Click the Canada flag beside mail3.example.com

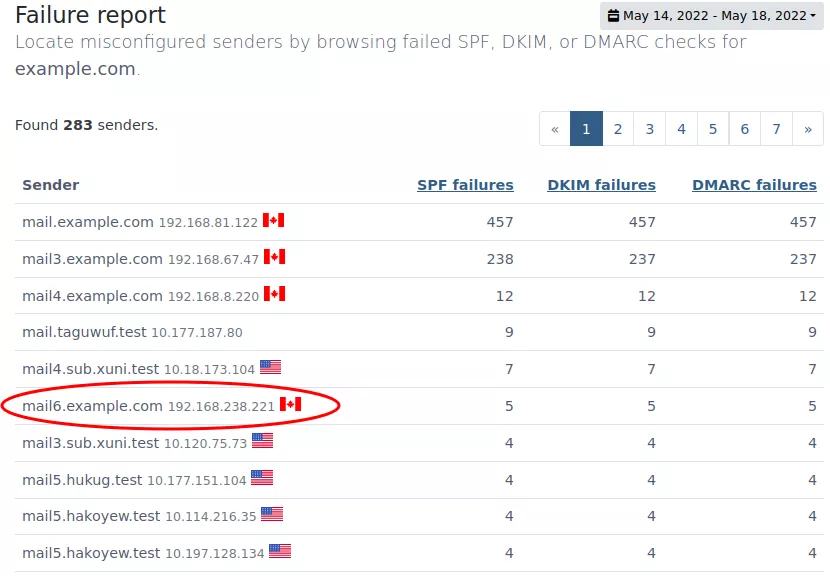(x=275, y=257)
